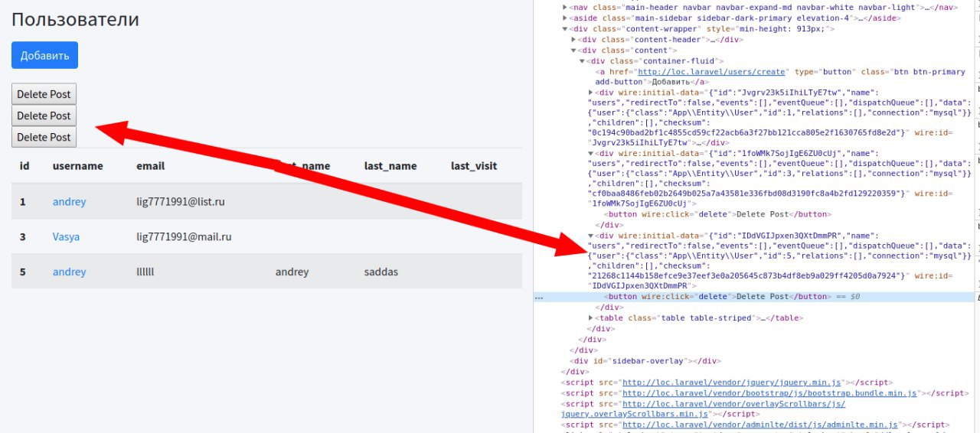Open the adminlte.min.js script source link
980x433 pixels.
click(x=760, y=425)
